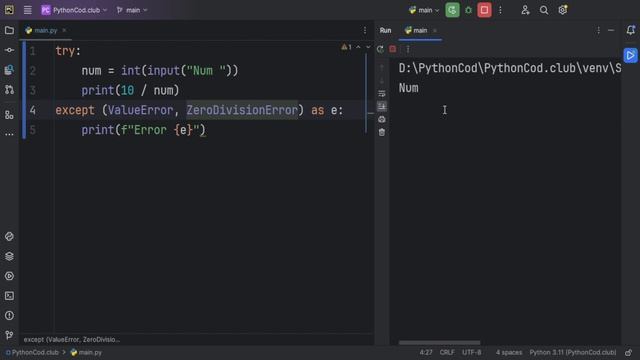640x360 pixels.
Task: Open Code With Me user icon
Action: click(525, 10)
